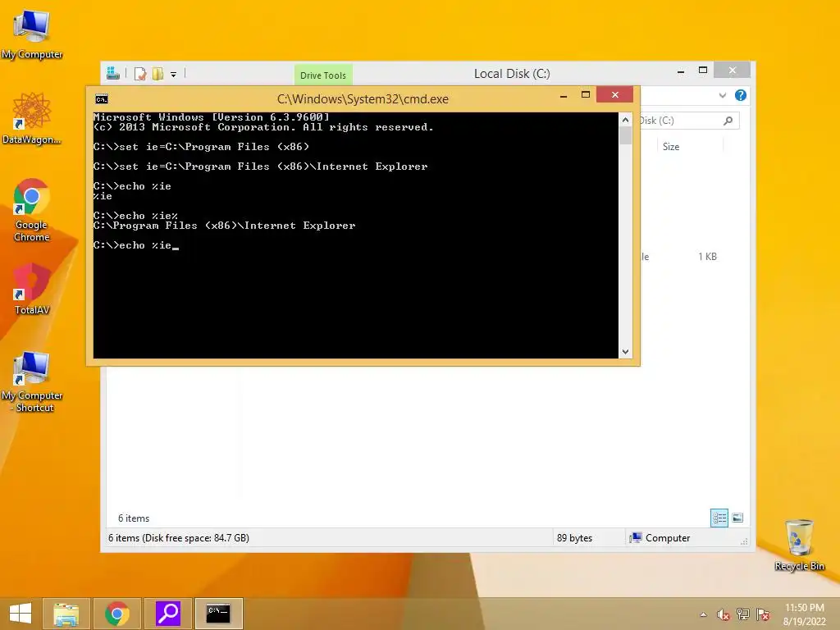Switch Explorer to large icons view
Image resolution: width=840 pixels, height=630 pixels.
737,518
